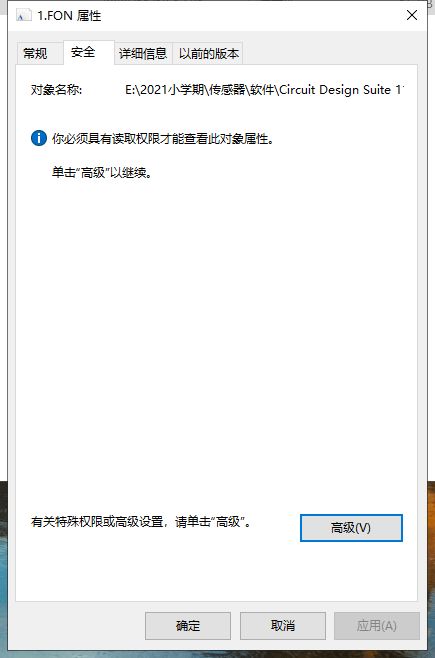
Task: Cancel the dialog with 取消
Action: 283,626
